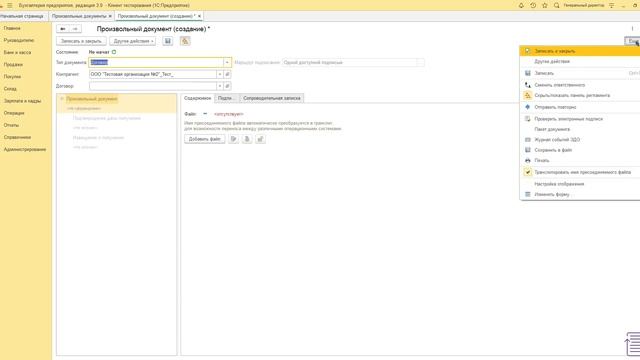Click the green state indicator next to Не начат
Viewport: 640px width, 360px height.
[114, 52]
